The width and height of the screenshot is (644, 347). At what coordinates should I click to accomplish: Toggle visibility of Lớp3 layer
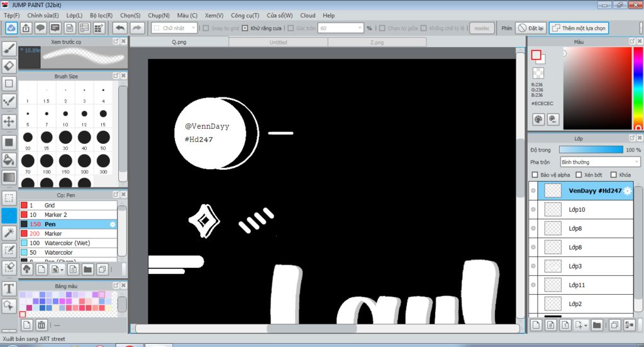click(533, 266)
